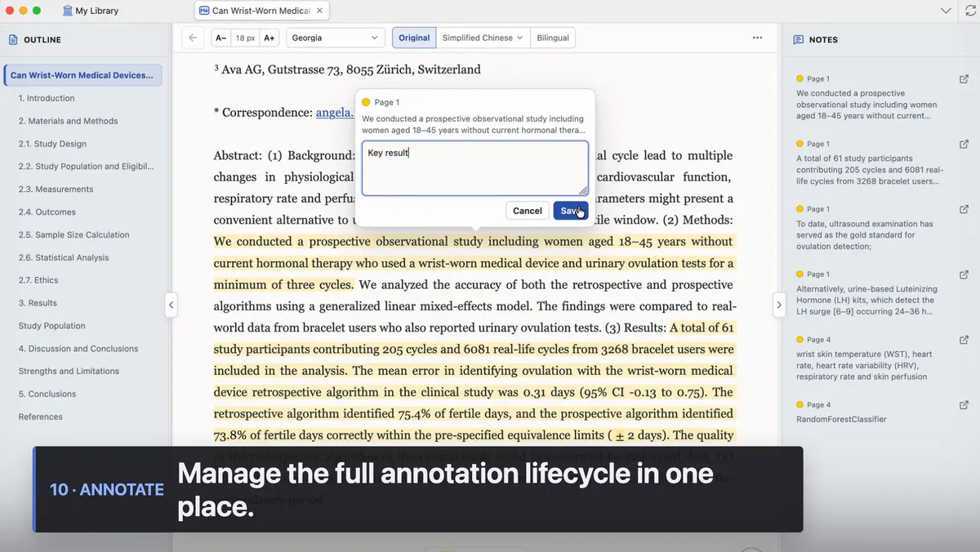Select 'Alternatively, urine-based Luteinizing Hormone' note
980x552 pixels.
coord(867,300)
